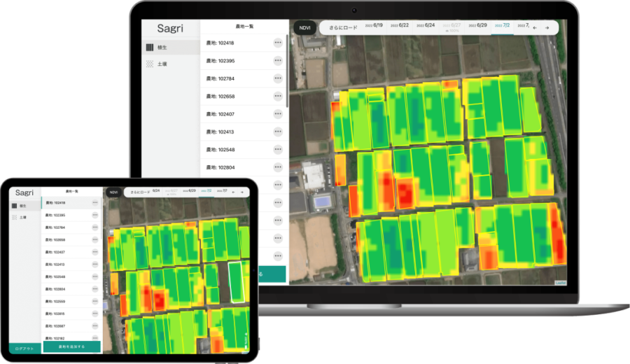Select 農地: 102784 row on laptop
The width and height of the screenshot is (630, 364).
(244, 78)
